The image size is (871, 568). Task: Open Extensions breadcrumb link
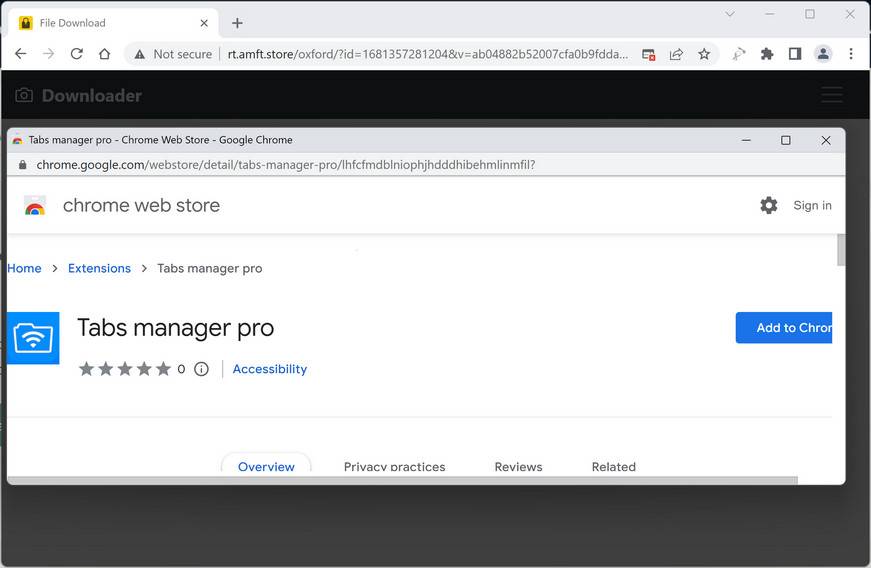click(x=99, y=268)
